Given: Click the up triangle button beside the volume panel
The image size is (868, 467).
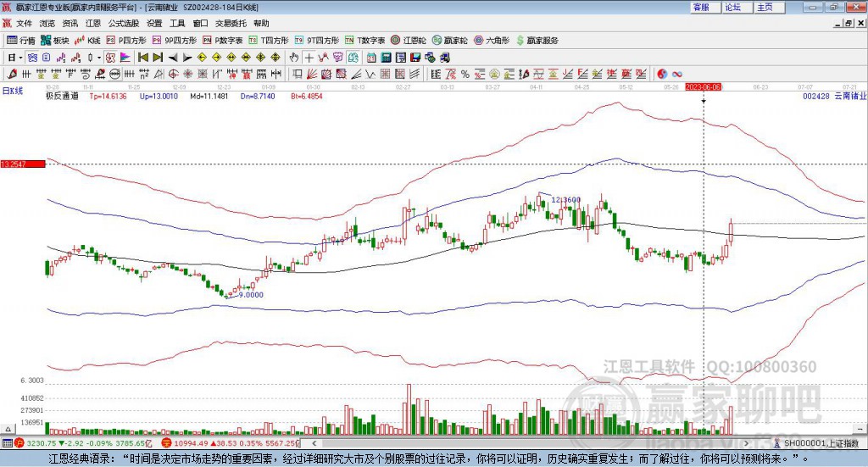Looking at the screenshot, I should (8, 429).
